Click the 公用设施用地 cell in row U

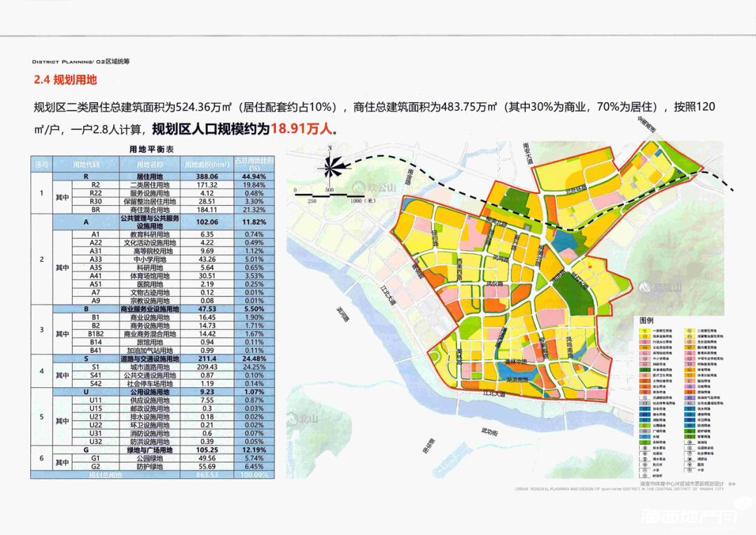[x=150, y=392]
